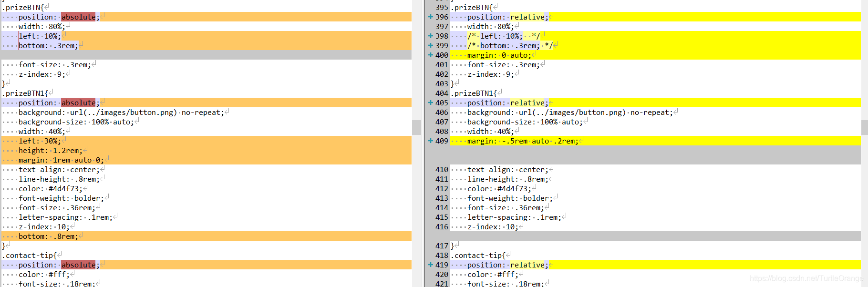This screenshot has width=868, height=287.
Task: Click the plus change marker at line 396
Action: 431,17
